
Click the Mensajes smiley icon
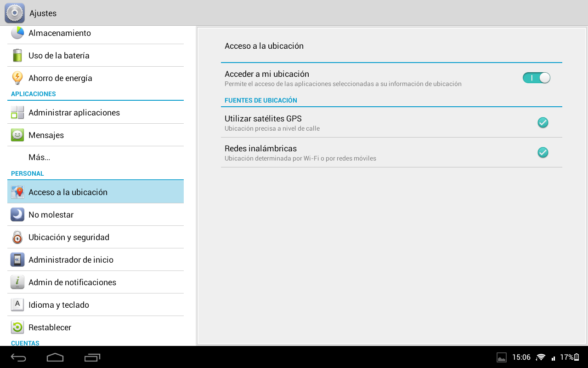17,135
